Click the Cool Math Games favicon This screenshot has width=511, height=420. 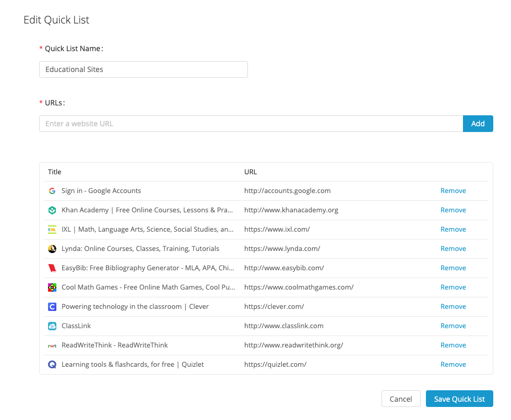[x=52, y=287]
